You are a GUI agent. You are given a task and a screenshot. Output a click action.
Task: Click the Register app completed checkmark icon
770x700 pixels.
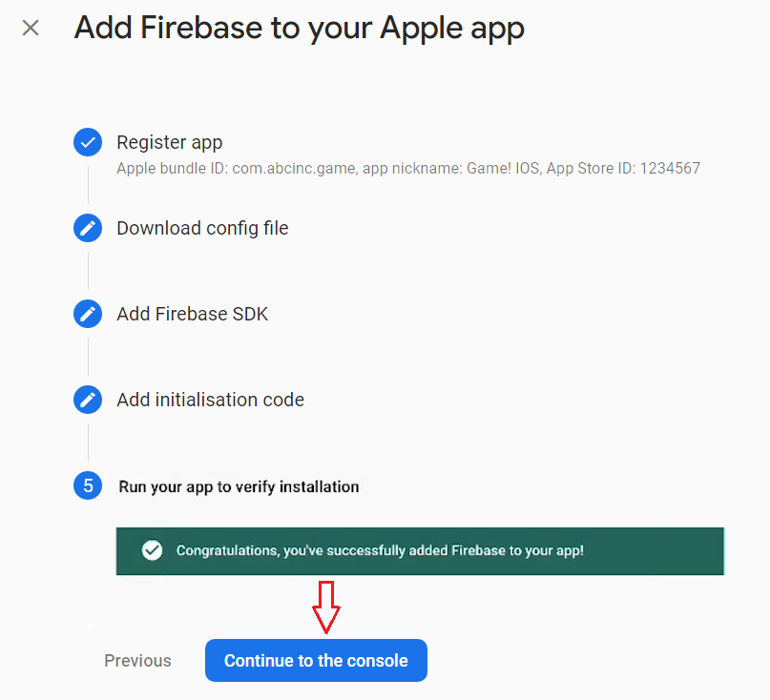[88, 143]
